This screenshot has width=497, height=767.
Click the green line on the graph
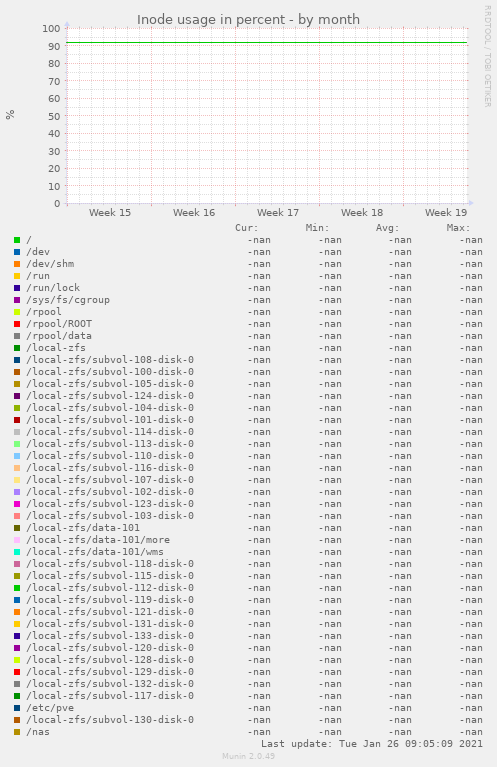(267, 43)
